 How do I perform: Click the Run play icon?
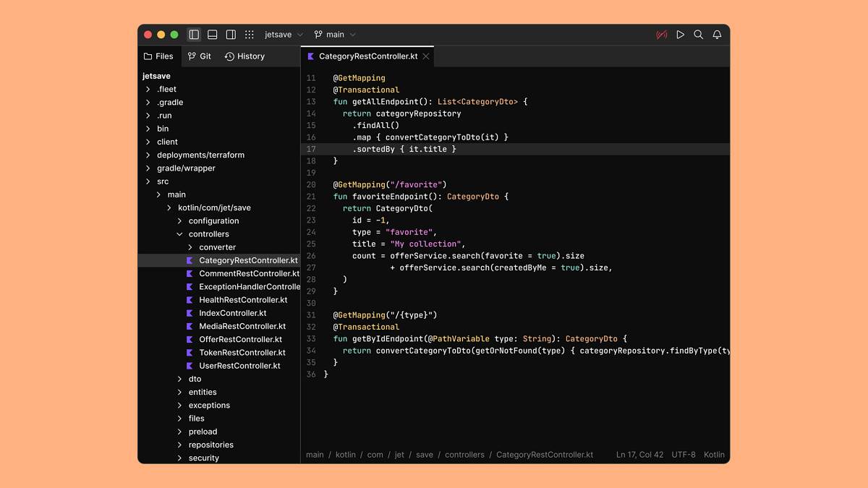(x=680, y=35)
